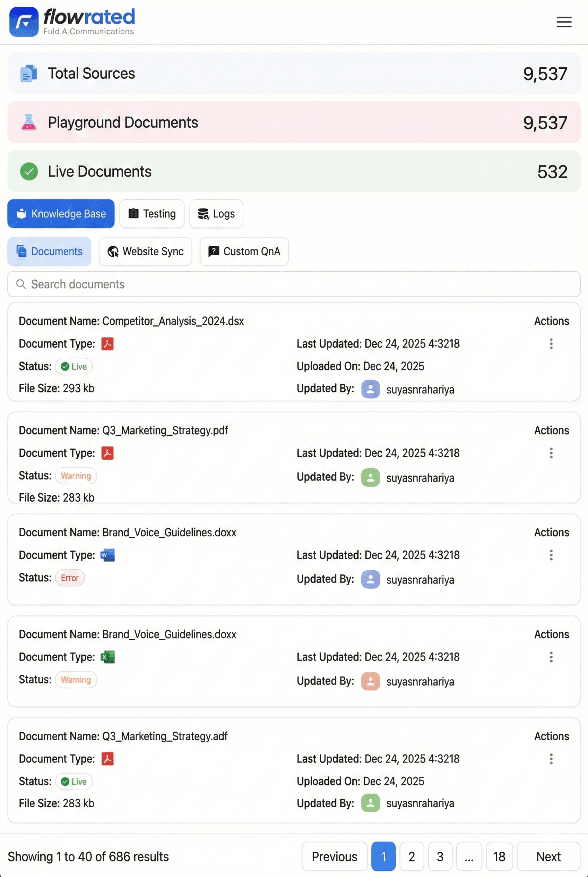Click 'Document Name: Q3_Marketing_Strategy.adf' text

tap(123, 736)
